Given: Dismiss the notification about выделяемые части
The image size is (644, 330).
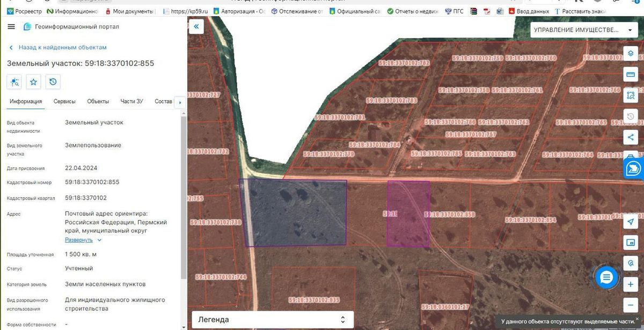Looking at the screenshot, I should [x=638, y=318].
